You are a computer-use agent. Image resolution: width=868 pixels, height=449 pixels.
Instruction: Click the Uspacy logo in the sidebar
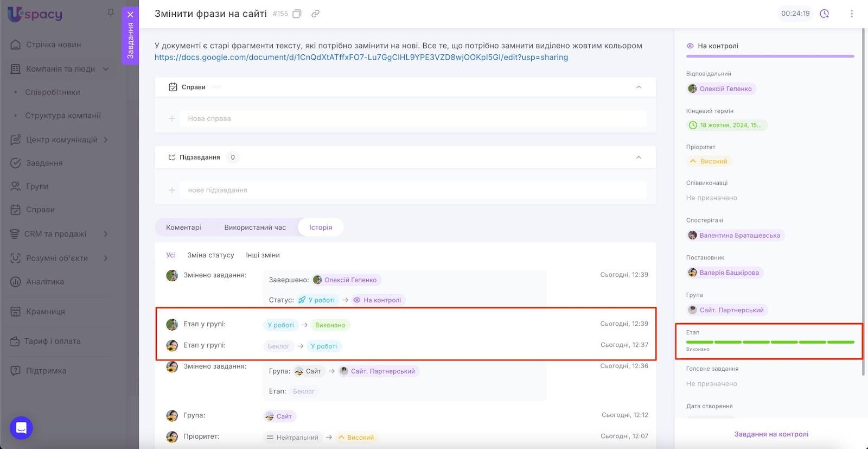[x=35, y=15]
